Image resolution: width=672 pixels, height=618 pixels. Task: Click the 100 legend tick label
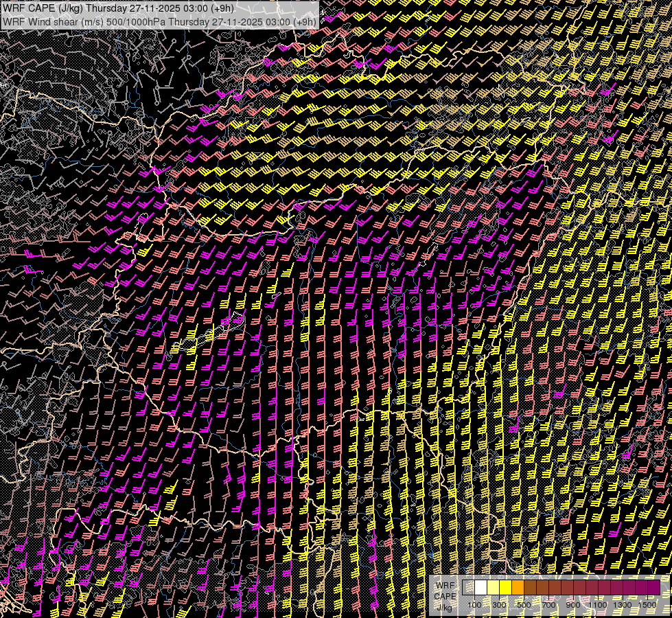(474, 604)
